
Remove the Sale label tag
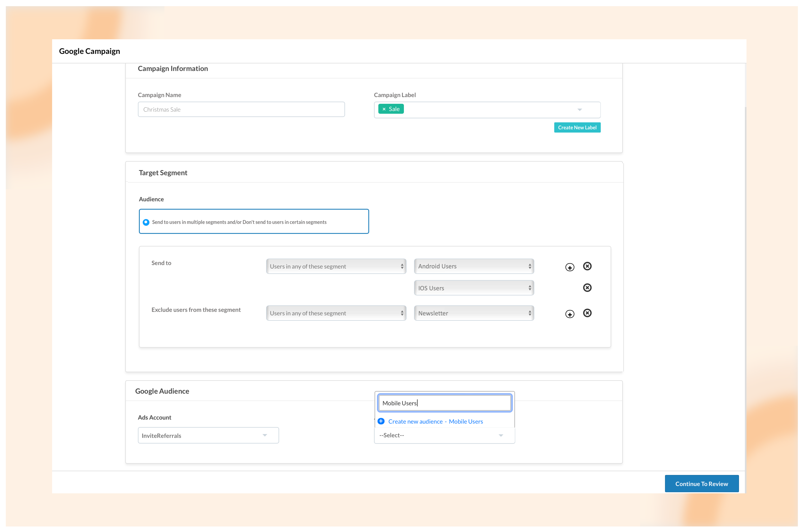pyautogui.click(x=384, y=109)
